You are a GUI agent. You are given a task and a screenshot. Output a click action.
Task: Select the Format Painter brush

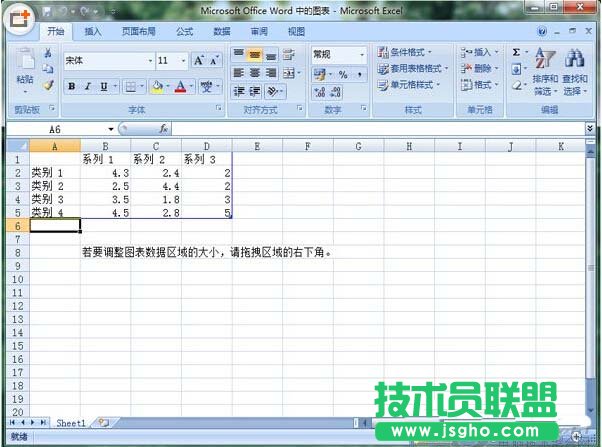(48, 85)
